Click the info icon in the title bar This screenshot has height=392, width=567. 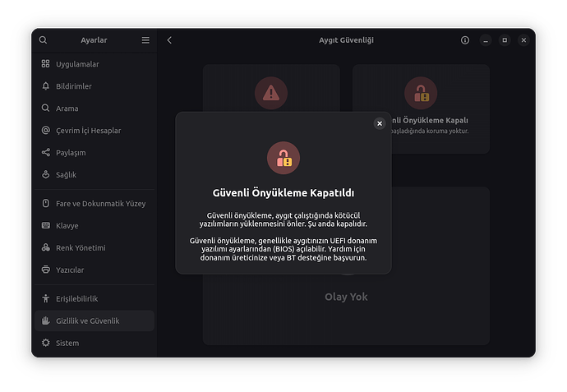pos(465,40)
